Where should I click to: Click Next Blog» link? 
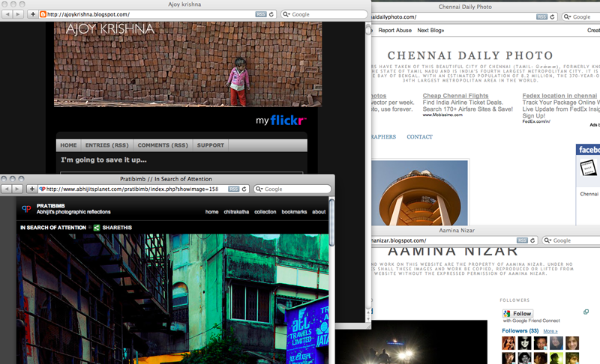430,30
